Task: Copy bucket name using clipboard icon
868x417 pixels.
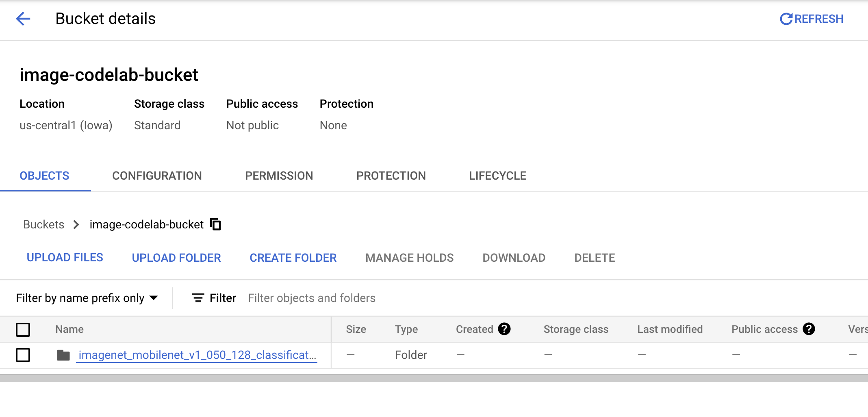Action: pos(215,224)
